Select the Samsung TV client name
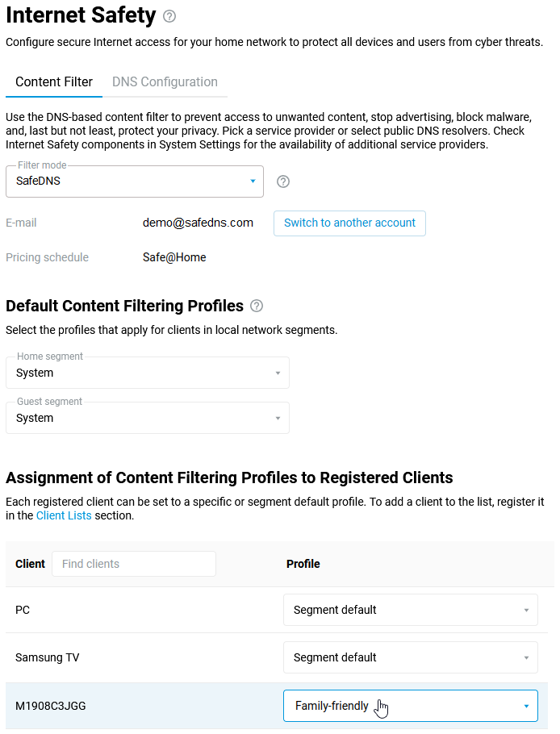 click(48, 657)
